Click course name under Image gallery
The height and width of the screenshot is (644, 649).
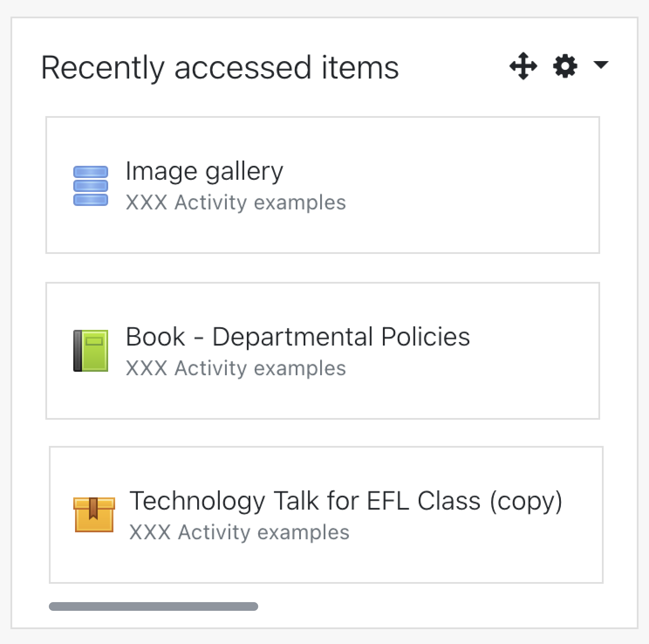click(236, 202)
